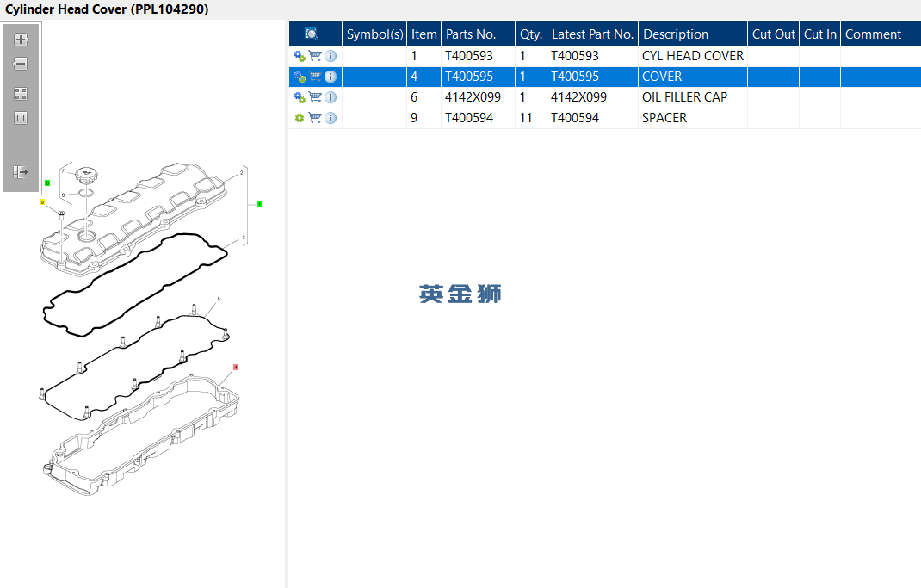This screenshot has height=588, width=921.
Task: Show info for T400595 COVER
Action: click(331, 77)
